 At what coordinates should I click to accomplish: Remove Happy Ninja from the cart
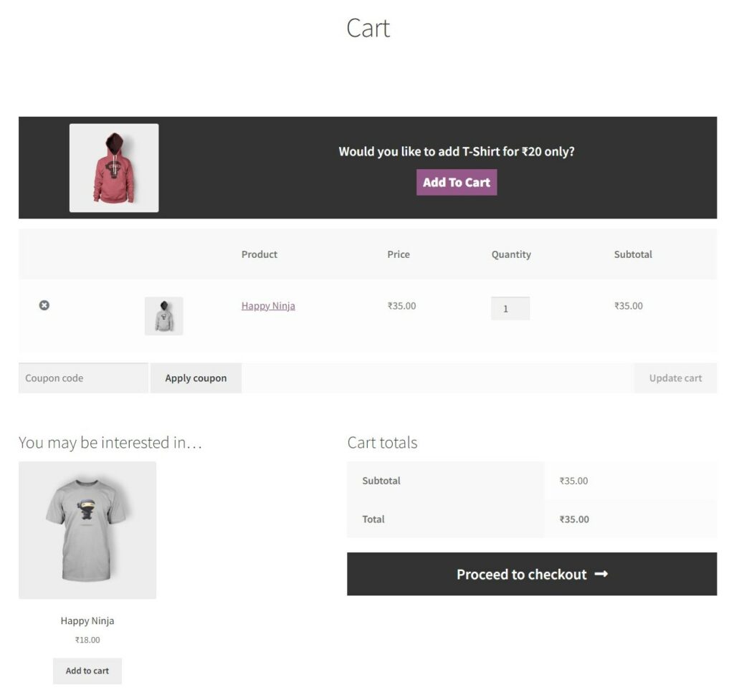44,305
